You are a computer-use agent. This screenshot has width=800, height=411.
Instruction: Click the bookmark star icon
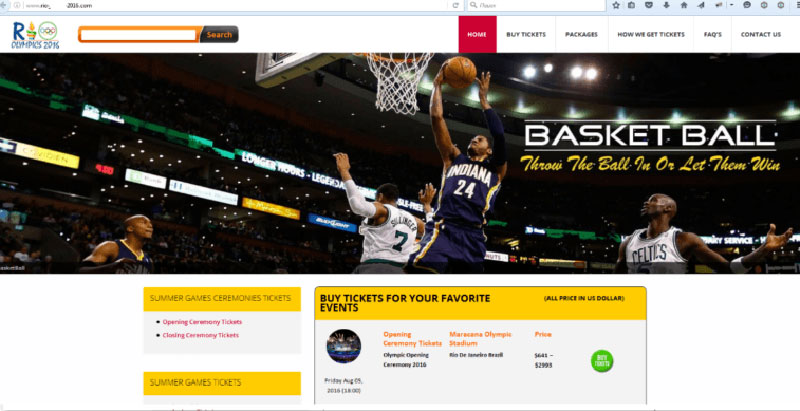617,5
